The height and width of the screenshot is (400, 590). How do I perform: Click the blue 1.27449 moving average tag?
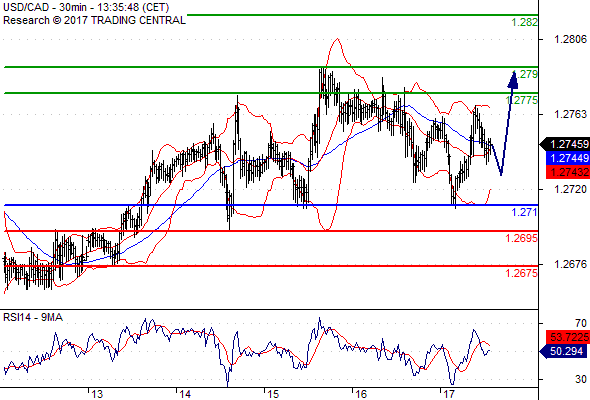[x=568, y=158]
